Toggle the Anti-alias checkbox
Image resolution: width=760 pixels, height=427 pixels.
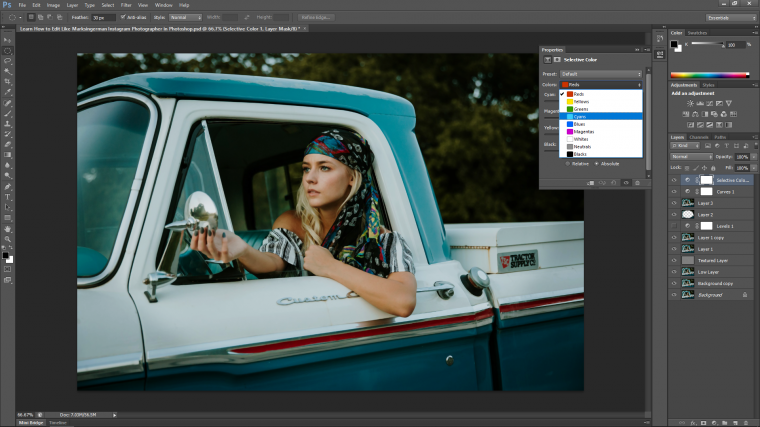123,17
